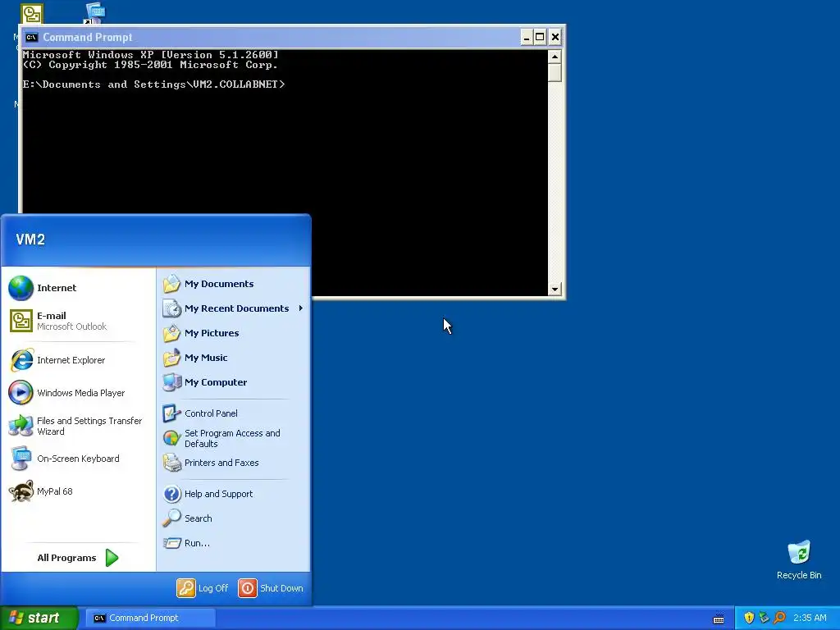This screenshot has width=840, height=630.
Task: Click Microsoft Windows XP version line
Action: (151, 55)
